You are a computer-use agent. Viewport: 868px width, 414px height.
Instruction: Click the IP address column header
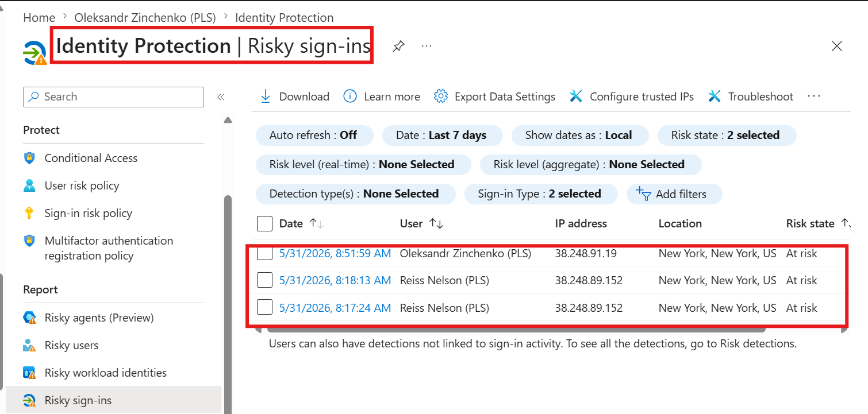pos(581,223)
